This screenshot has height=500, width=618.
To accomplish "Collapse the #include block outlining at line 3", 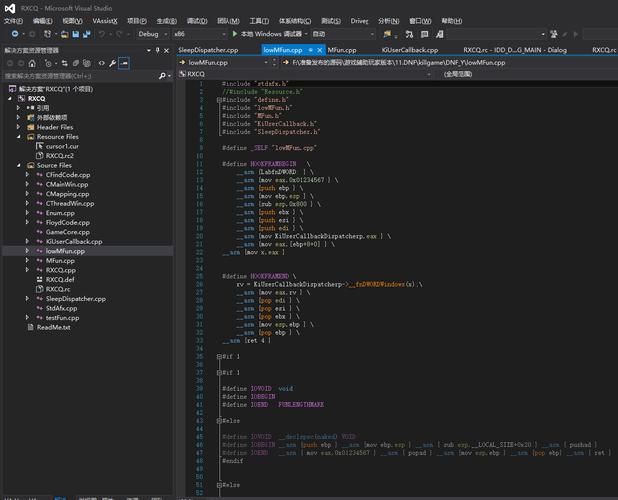I will 219,100.
